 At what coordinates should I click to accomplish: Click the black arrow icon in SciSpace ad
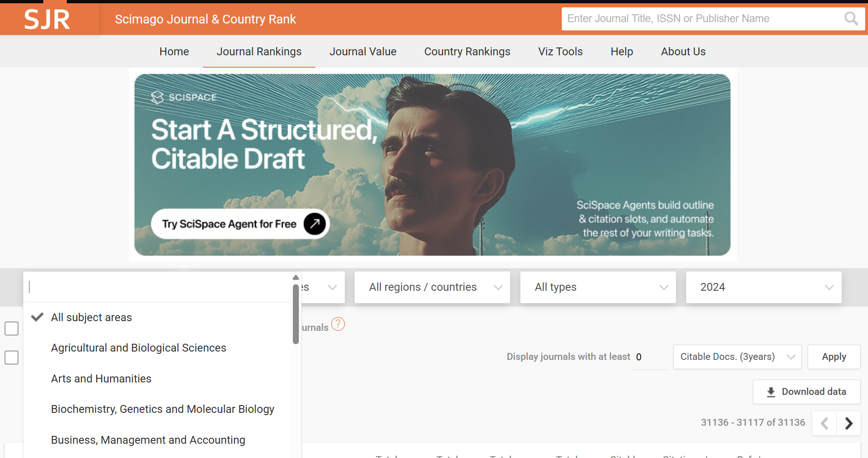point(315,224)
